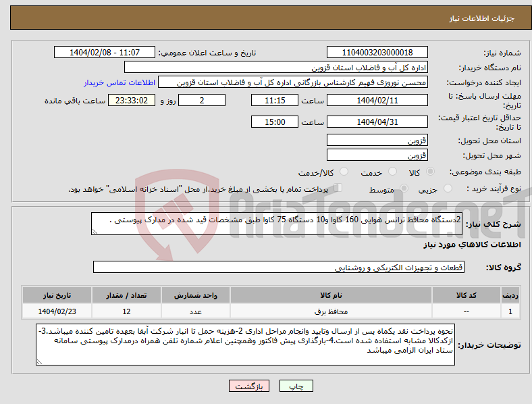The width and height of the screenshot is (532, 404).
Task: Click the announcement date field 1404/02/08 - 11:07
Action: pos(105,52)
